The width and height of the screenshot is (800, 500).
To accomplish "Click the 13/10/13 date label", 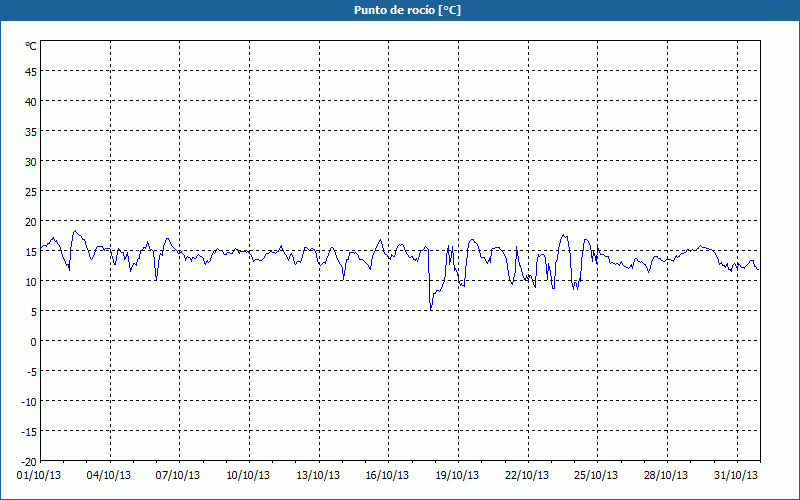I will coord(318,476).
